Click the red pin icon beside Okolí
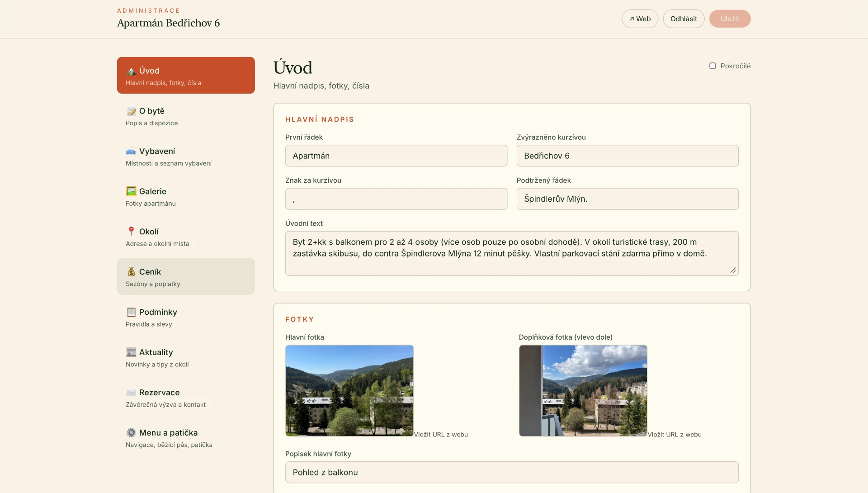The image size is (868, 493). click(x=131, y=232)
